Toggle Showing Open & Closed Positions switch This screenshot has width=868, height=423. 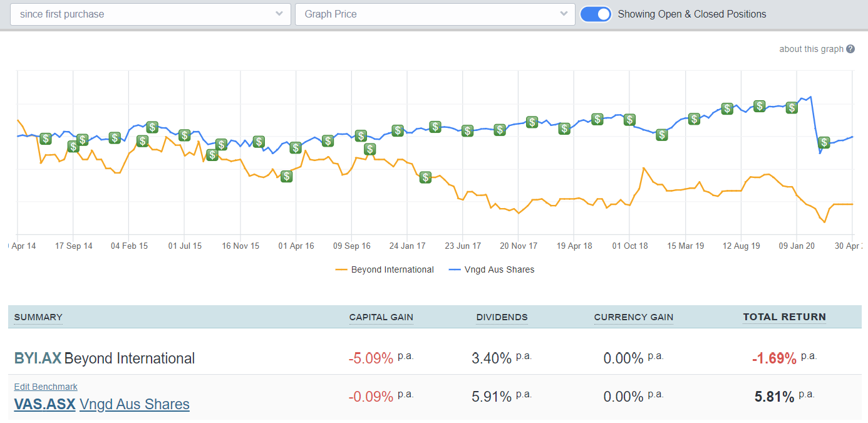pyautogui.click(x=596, y=14)
